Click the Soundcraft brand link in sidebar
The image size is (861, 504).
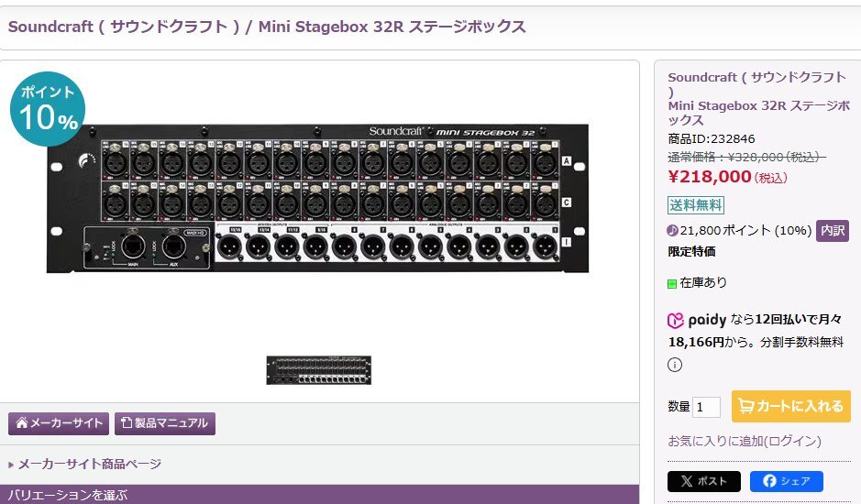[756, 84]
